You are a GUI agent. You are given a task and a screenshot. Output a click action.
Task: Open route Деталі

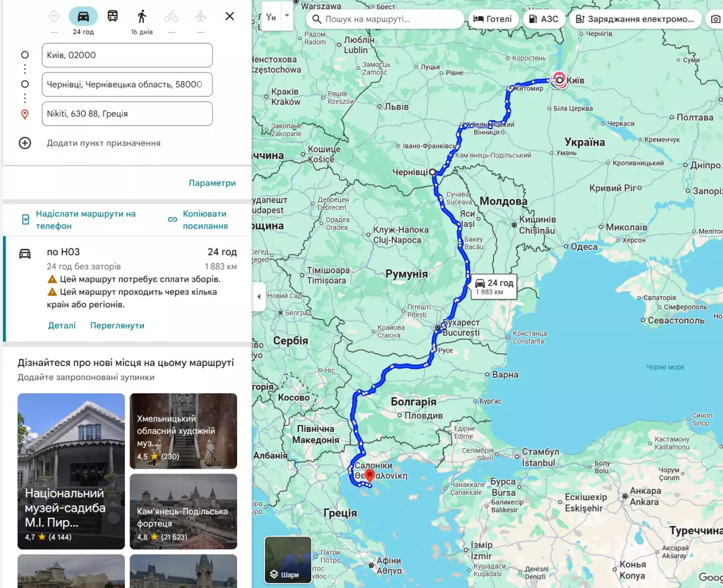tap(62, 325)
